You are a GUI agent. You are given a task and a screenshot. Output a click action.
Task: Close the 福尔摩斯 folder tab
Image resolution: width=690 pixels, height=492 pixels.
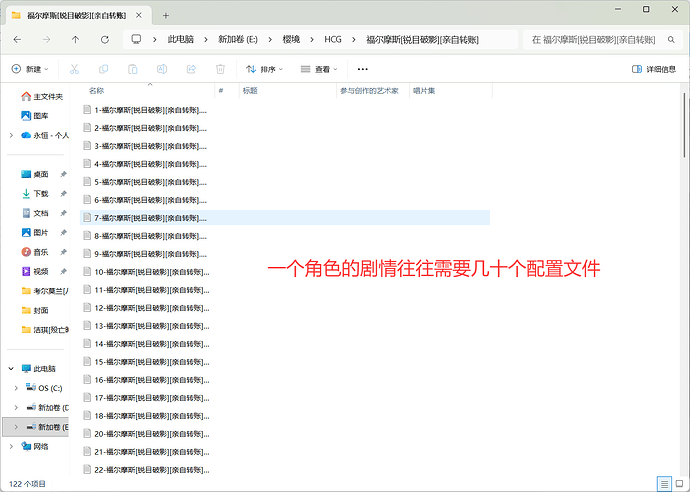[139, 15]
